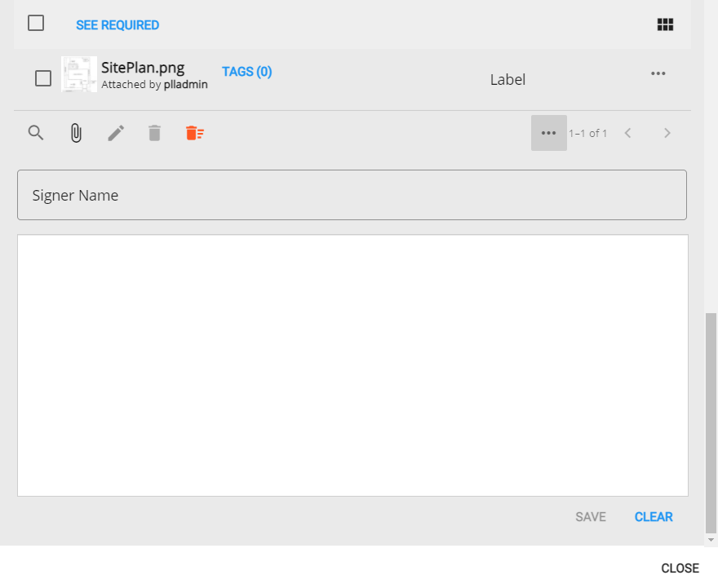718x588 pixels.
Task: Open the toolbar more-options ellipsis button
Action: [x=548, y=133]
